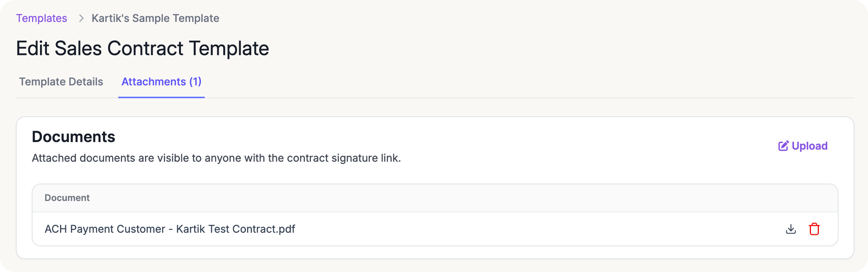The image size is (868, 272).
Task: Go back to Templates via breadcrumb
Action: [x=42, y=18]
